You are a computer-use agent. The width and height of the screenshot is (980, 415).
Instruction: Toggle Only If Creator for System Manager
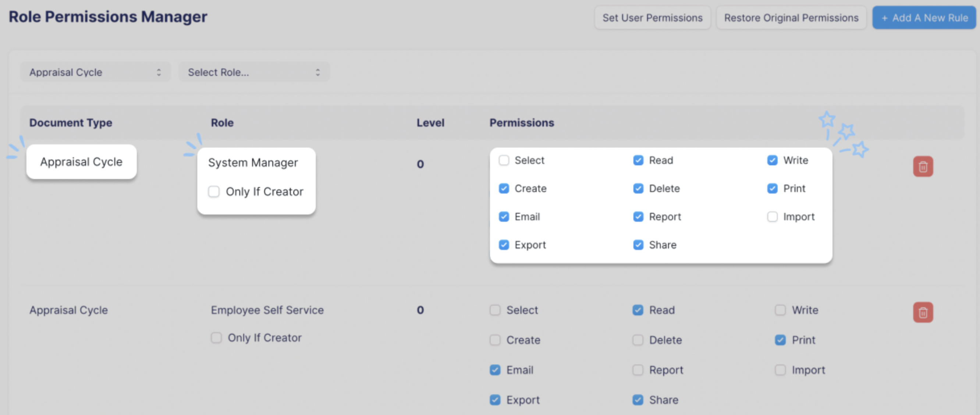click(214, 192)
